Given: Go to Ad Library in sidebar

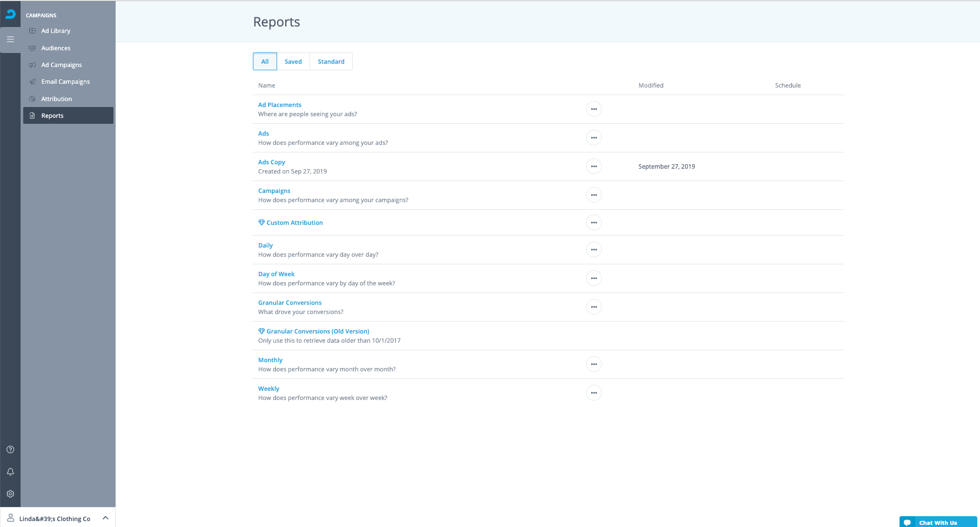Looking at the screenshot, I should pyautogui.click(x=68, y=31).
